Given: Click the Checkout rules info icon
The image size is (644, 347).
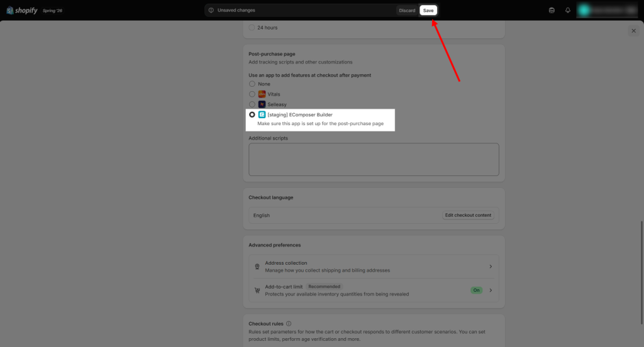Looking at the screenshot, I should [289, 324].
